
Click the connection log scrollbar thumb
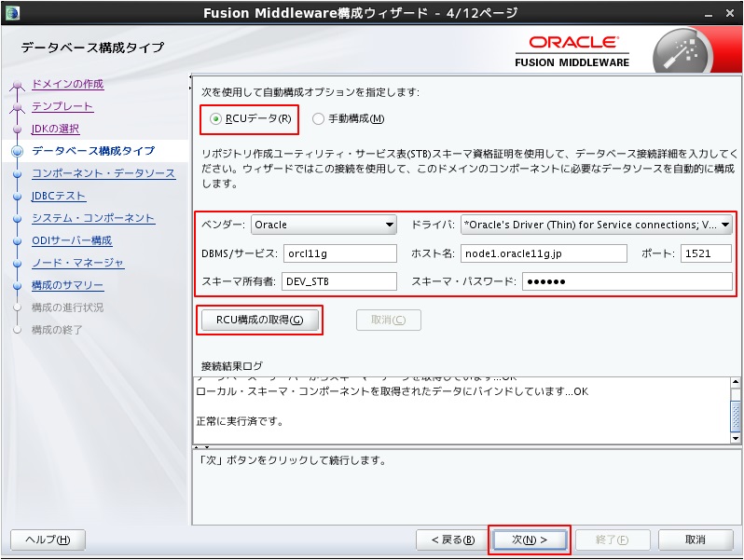point(736,416)
